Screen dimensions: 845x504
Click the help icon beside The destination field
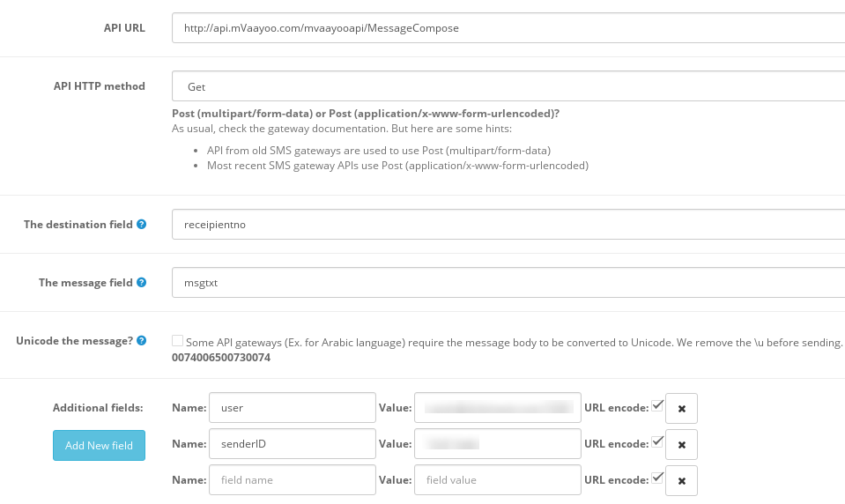click(142, 225)
